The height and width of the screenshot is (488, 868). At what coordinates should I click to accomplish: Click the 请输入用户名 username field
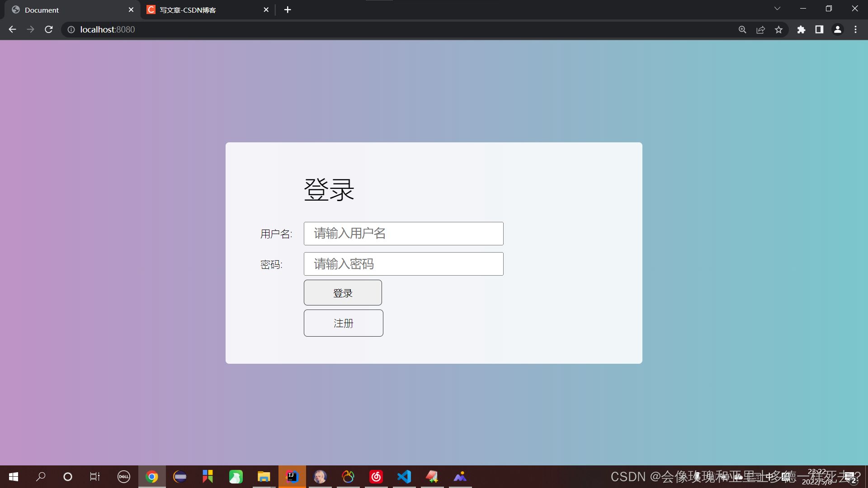coord(404,234)
